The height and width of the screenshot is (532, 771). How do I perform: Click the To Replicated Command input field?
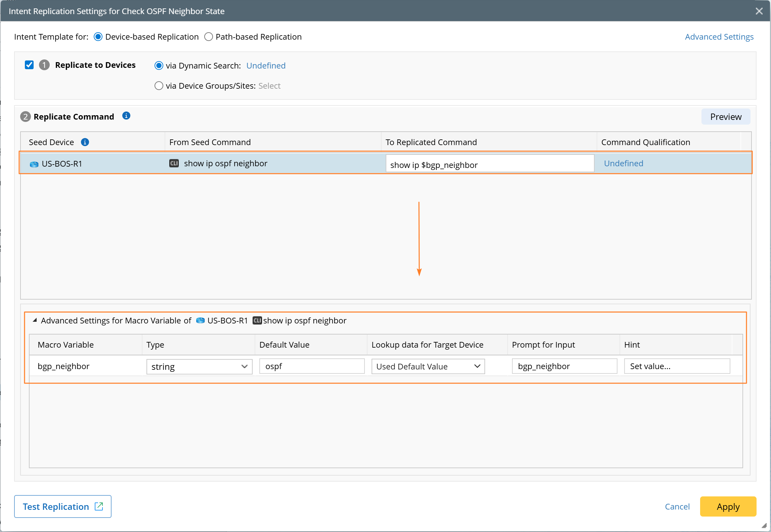coord(489,164)
